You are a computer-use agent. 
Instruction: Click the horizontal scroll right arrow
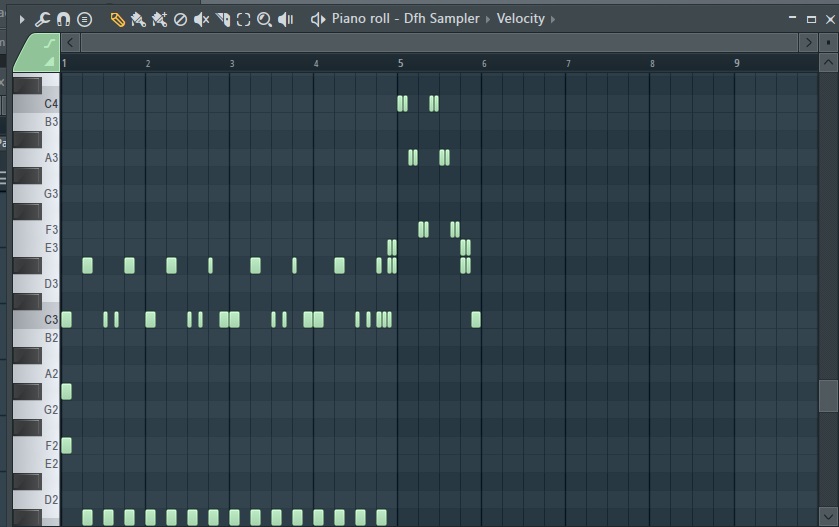click(x=808, y=42)
